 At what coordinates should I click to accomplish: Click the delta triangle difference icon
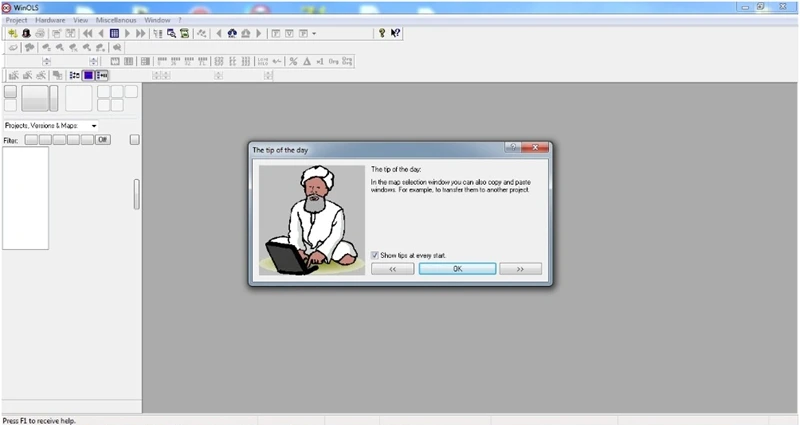pyautogui.click(x=307, y=61)
